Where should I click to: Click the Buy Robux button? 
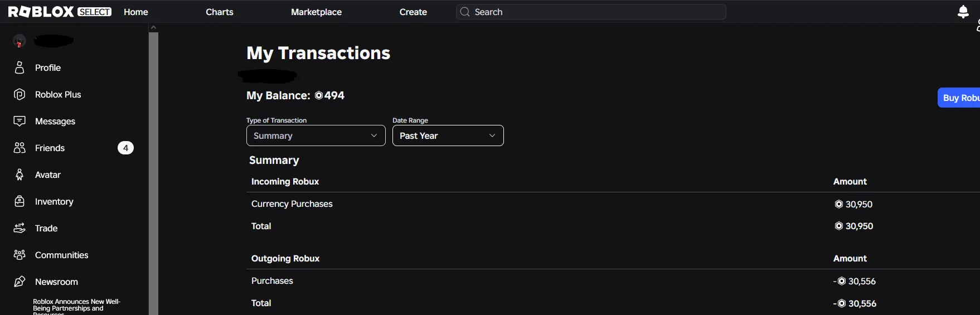(959, 98)
